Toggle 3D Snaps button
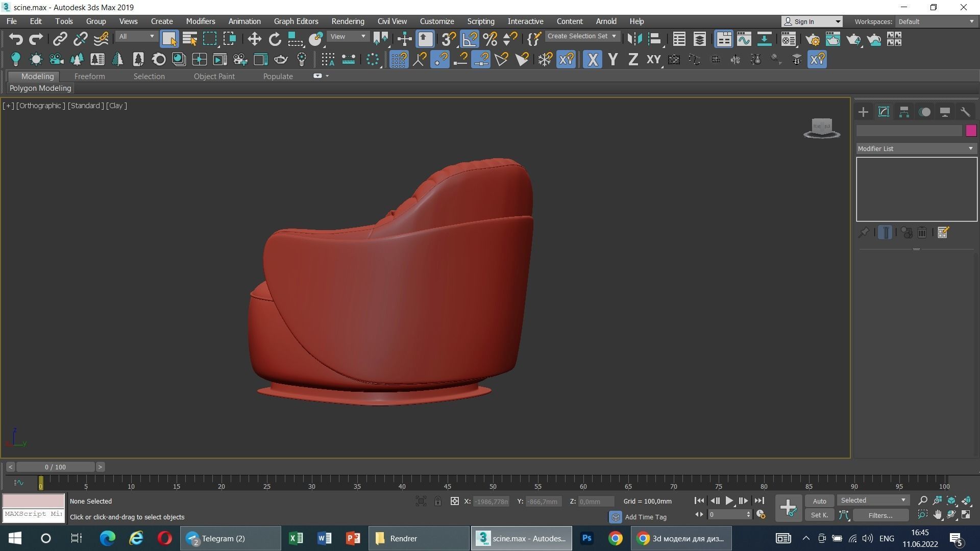This screenshot has height=551, width=980. click(x=448, y=39)
